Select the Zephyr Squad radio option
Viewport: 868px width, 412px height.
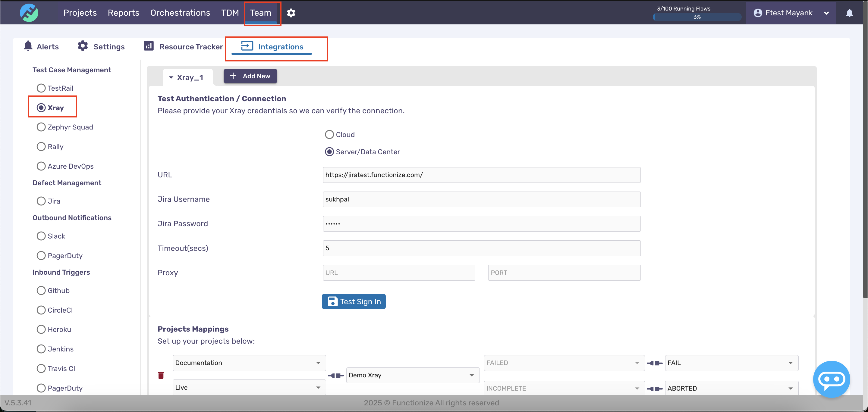point(41,127)
